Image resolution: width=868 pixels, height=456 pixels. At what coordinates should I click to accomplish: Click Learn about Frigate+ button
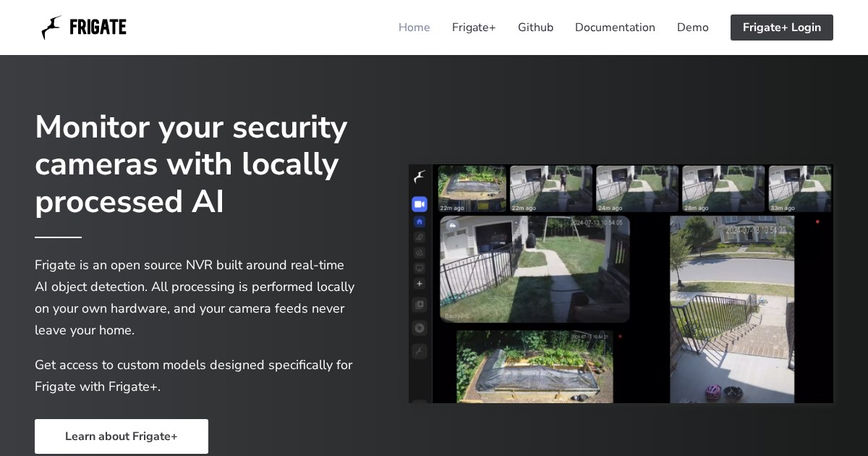click(122, 436)
